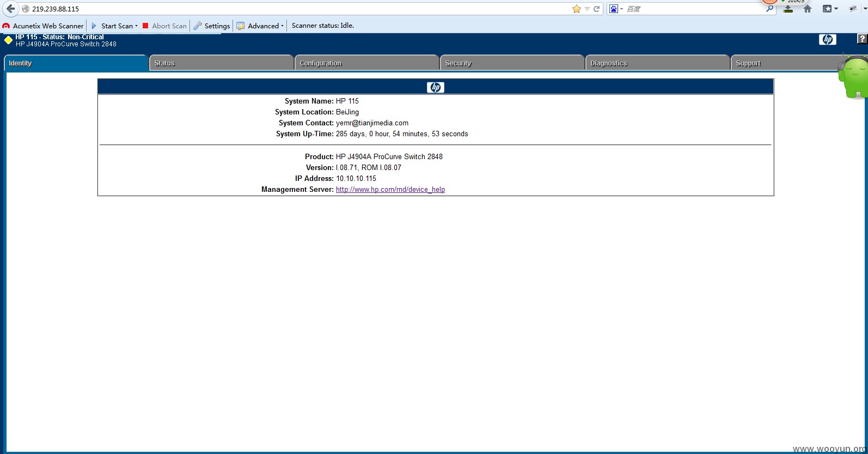The width and height of the screenshot is (868, 454).
Task: Open the Configuration tab
Action: click(x=367, y=63)
